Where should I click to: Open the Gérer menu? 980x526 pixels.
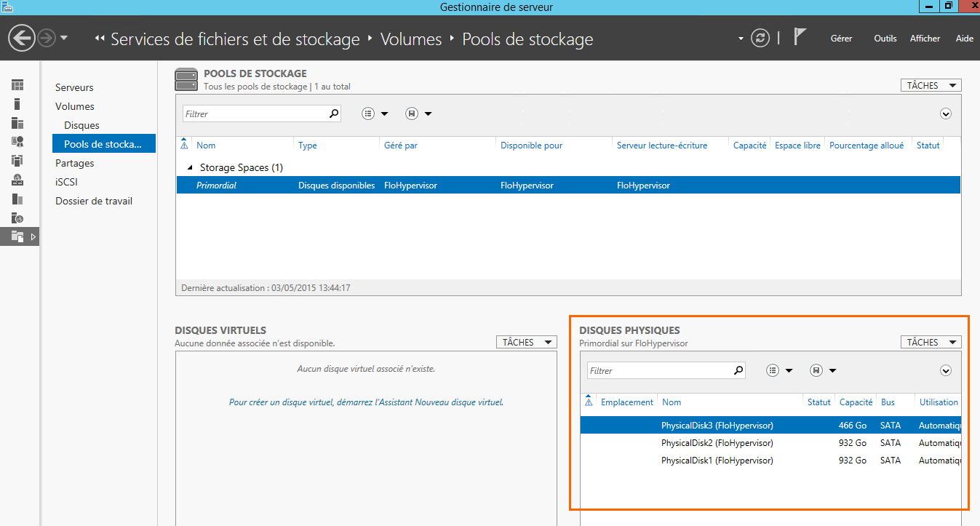click(x=841, y=39)
